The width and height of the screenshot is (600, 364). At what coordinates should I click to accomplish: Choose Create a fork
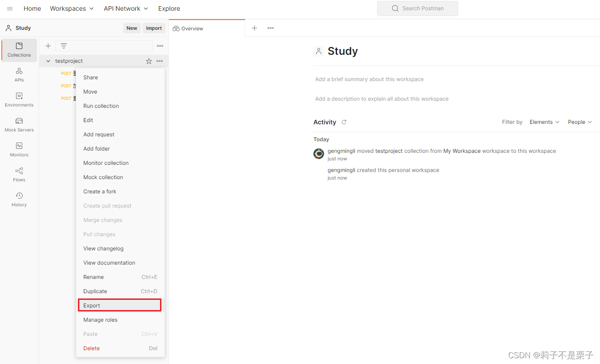[120, 192]
